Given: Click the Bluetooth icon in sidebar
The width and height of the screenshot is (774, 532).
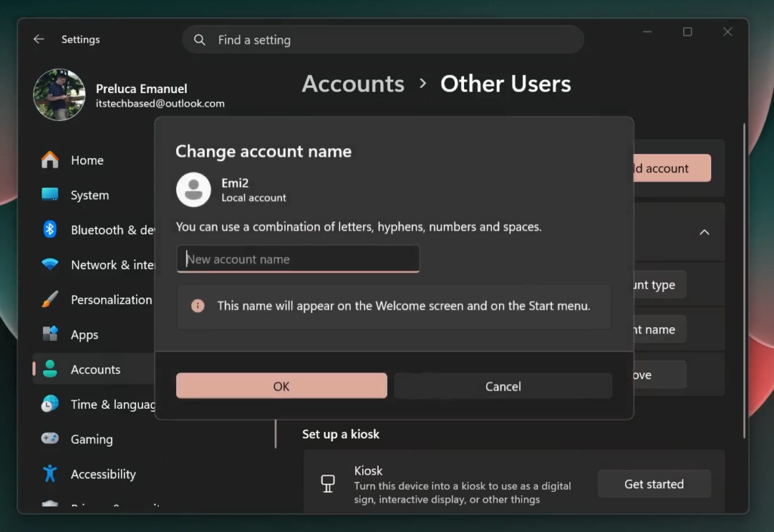Looking at the screenshot, I should click(50, 230).
